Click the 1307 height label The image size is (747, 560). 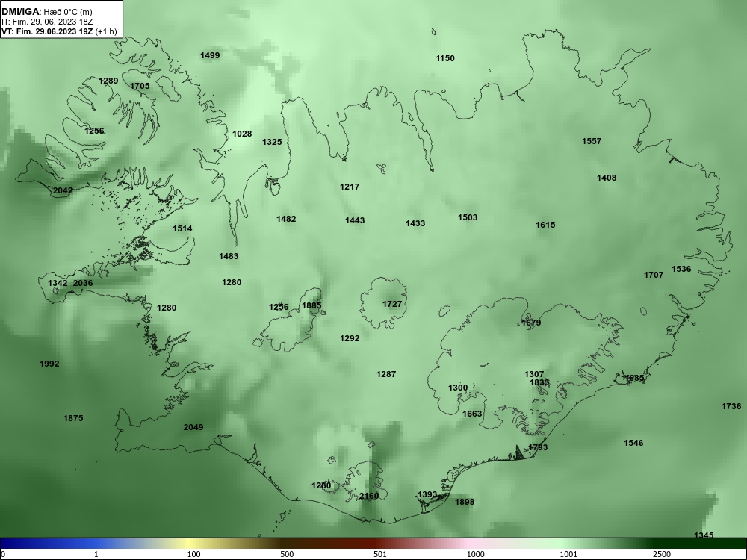534,374
